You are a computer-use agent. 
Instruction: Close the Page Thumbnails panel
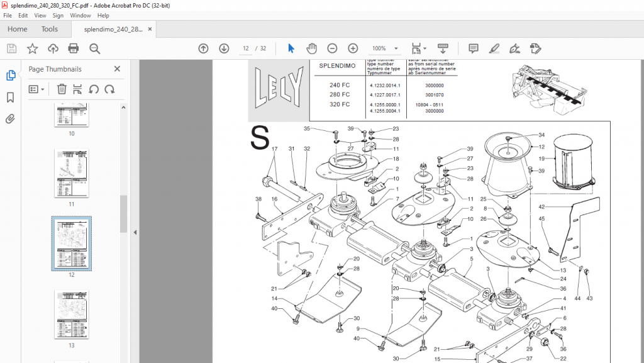117,69
